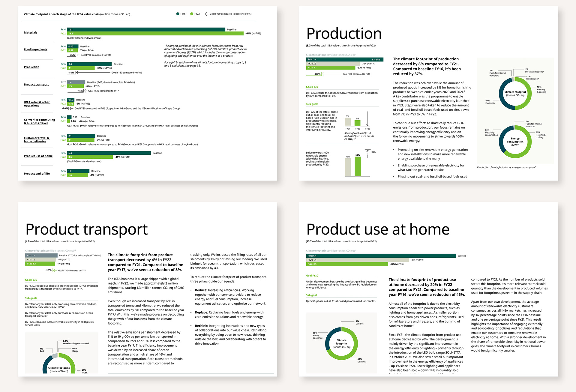The width and height of the screenshot is (576, 392).
Task: Click the '-45% (vs FY16)' overview chart label
Action: click(122, 157)
